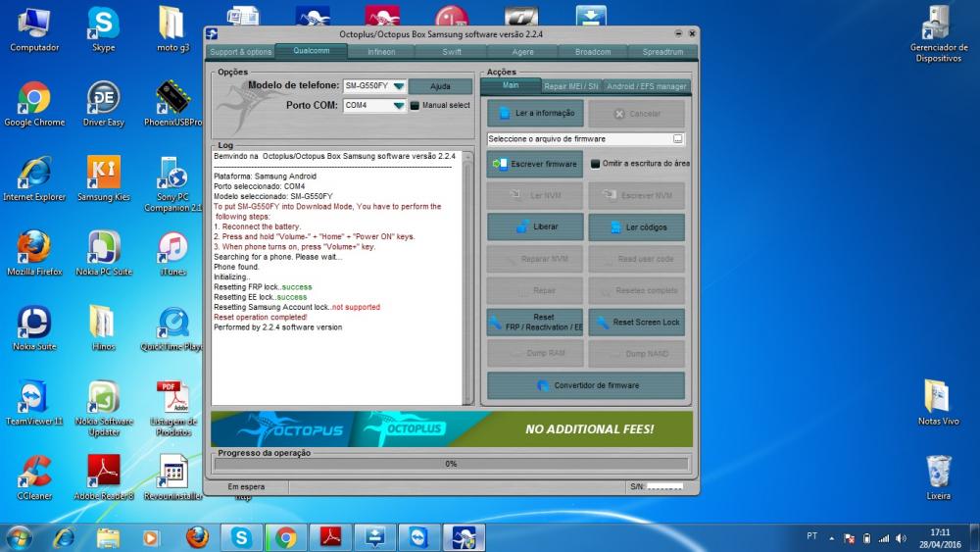
Task: Open Windows Media Player from taskbar
Action: 151,537
